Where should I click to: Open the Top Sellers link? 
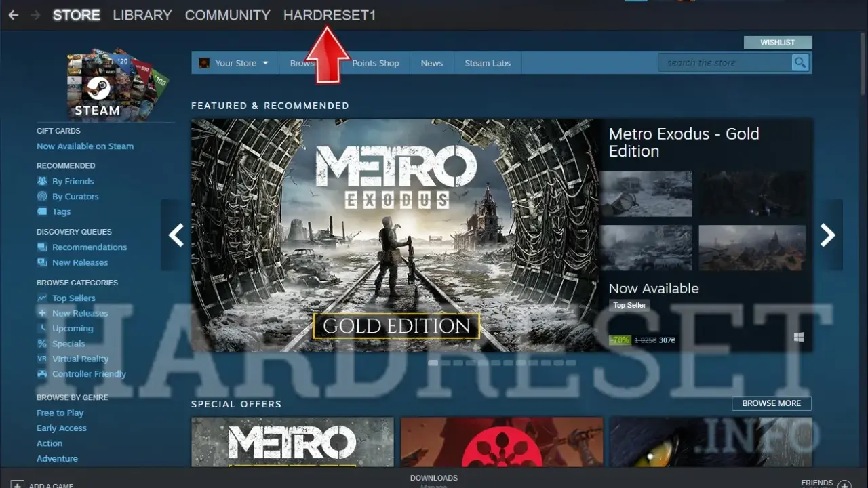point(74,298)
